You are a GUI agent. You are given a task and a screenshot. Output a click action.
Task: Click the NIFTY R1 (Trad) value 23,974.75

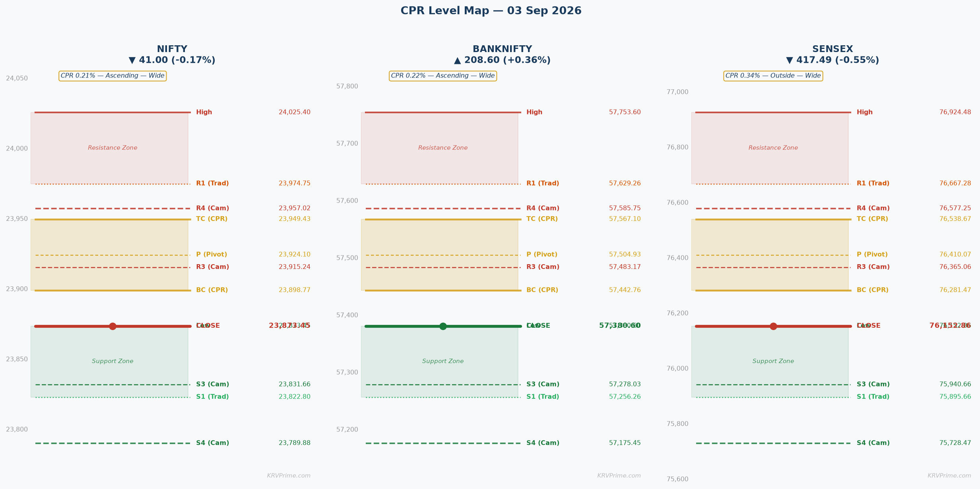pyautogui.click(x=295, y=184)
